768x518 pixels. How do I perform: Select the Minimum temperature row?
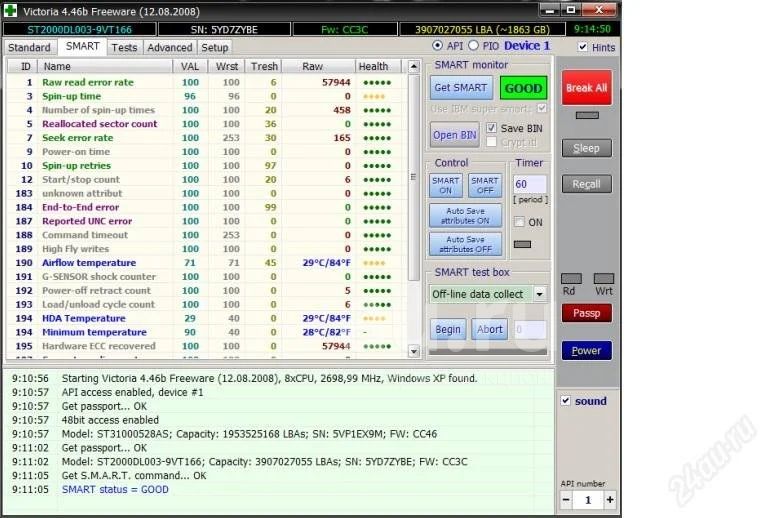pyautogui.click(x=207, y=332)
